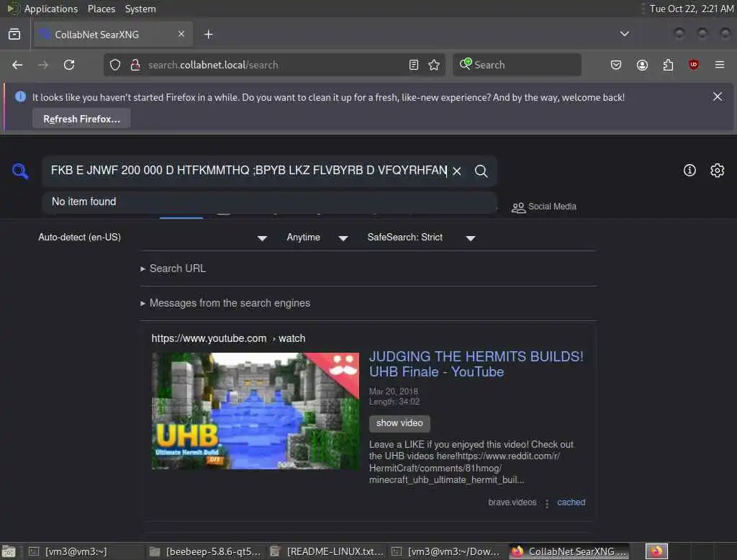Open the result options three-dot menu
This screenshot has width=737, height=560.
(x=547, y=503)
